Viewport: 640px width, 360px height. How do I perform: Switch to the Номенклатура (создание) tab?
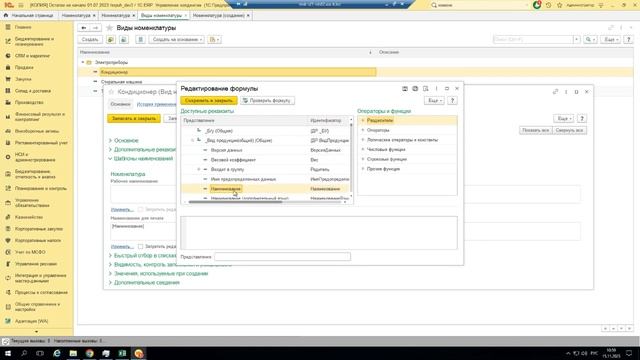pyautogui.click(x=219, y=15)
